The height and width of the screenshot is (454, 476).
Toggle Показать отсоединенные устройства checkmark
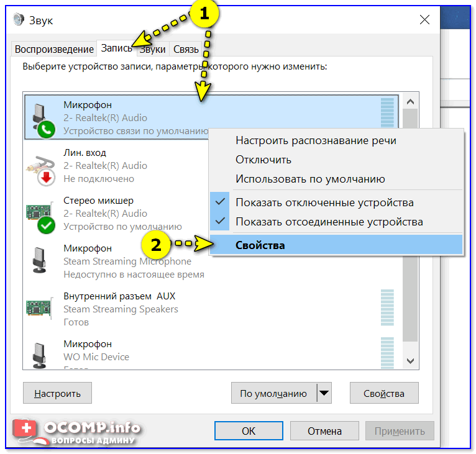pos(220,221)
